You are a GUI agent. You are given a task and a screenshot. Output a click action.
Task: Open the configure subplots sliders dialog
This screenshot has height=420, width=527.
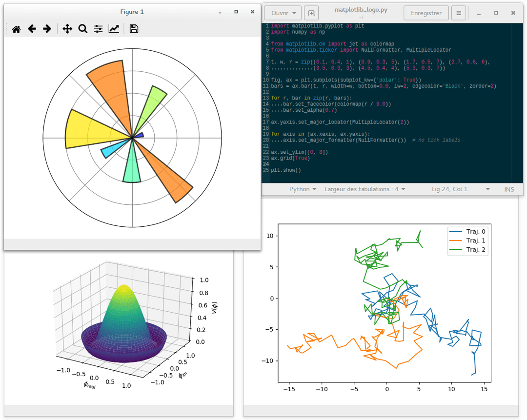tap(98, 29)
